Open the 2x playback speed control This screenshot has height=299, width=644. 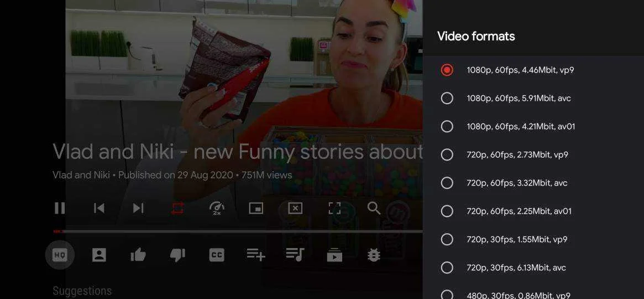[x=217, y=209]
